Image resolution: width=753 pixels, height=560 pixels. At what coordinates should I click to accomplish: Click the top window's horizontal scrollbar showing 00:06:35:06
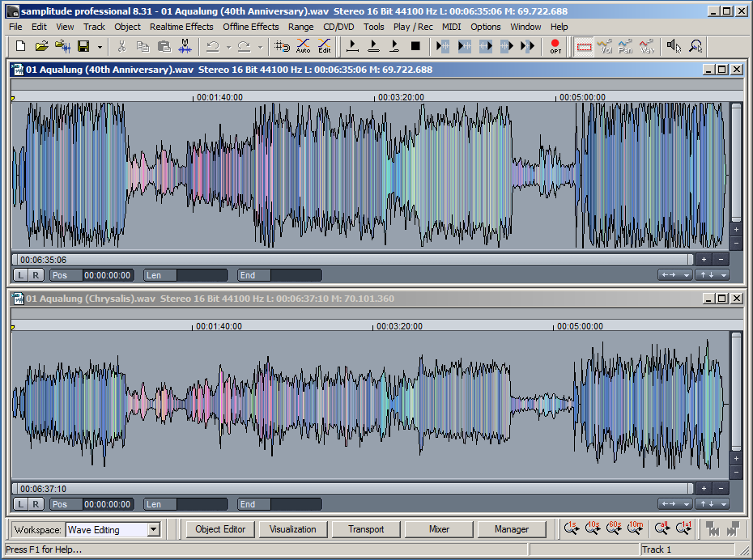tap(352, 260)
